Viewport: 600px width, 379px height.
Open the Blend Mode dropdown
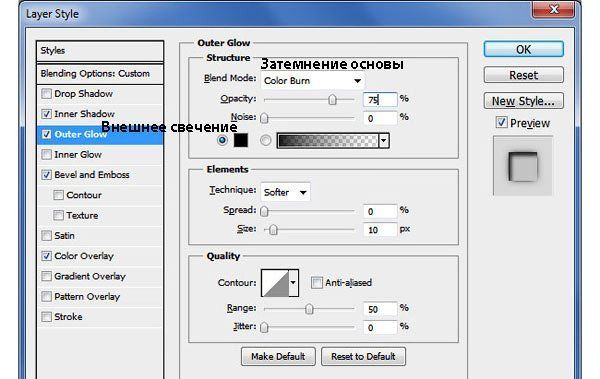313,81
